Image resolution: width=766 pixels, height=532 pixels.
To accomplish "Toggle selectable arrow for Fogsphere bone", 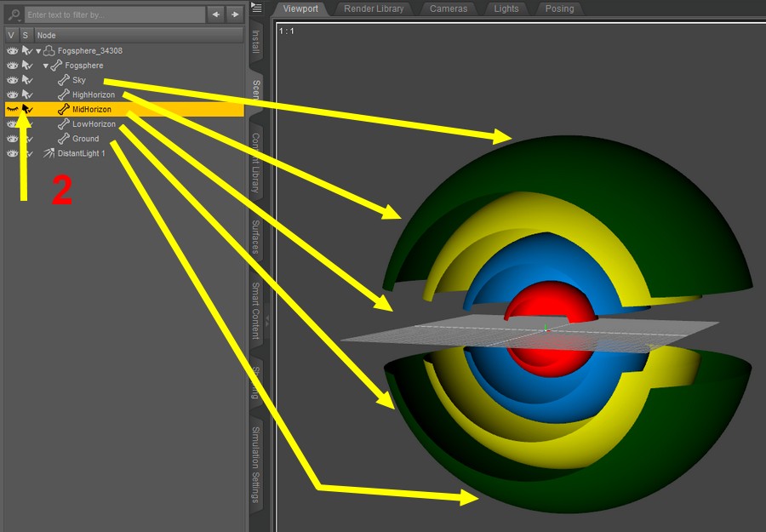I will 27,66.
